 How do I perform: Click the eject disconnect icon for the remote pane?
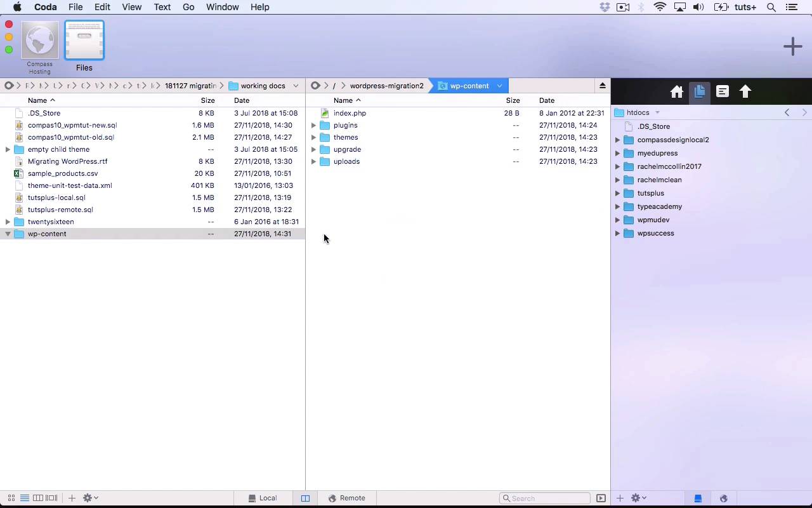602,86
